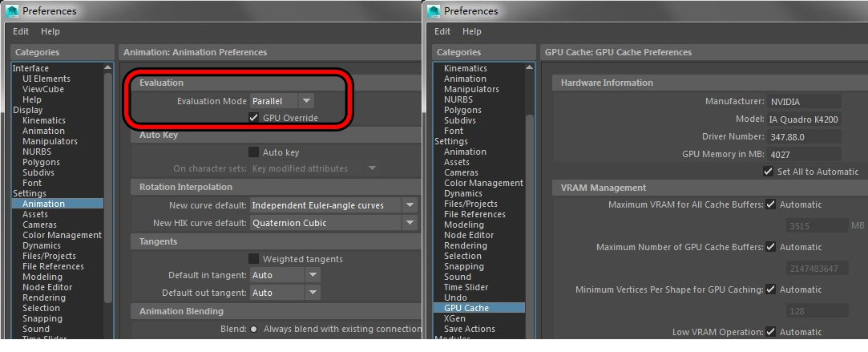
Task: Select highlighted Animation under Settings, left window
Action: tap(58, 204)
